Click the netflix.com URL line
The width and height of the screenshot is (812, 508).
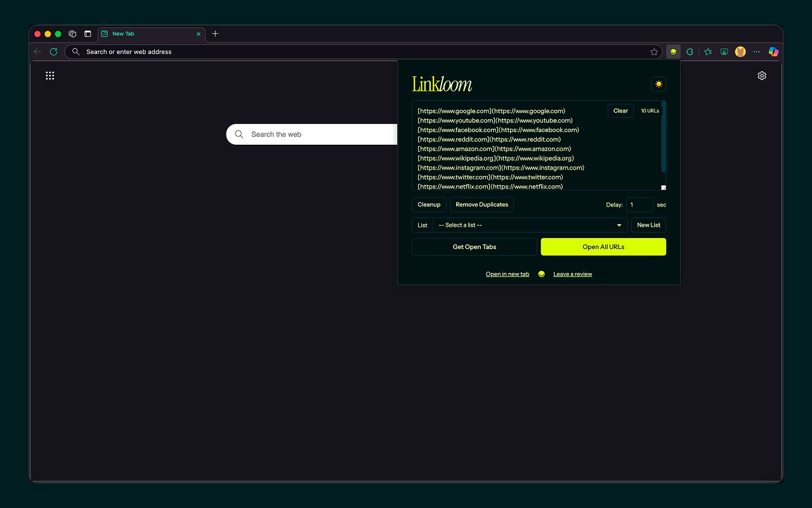click(x=490, y=187)
